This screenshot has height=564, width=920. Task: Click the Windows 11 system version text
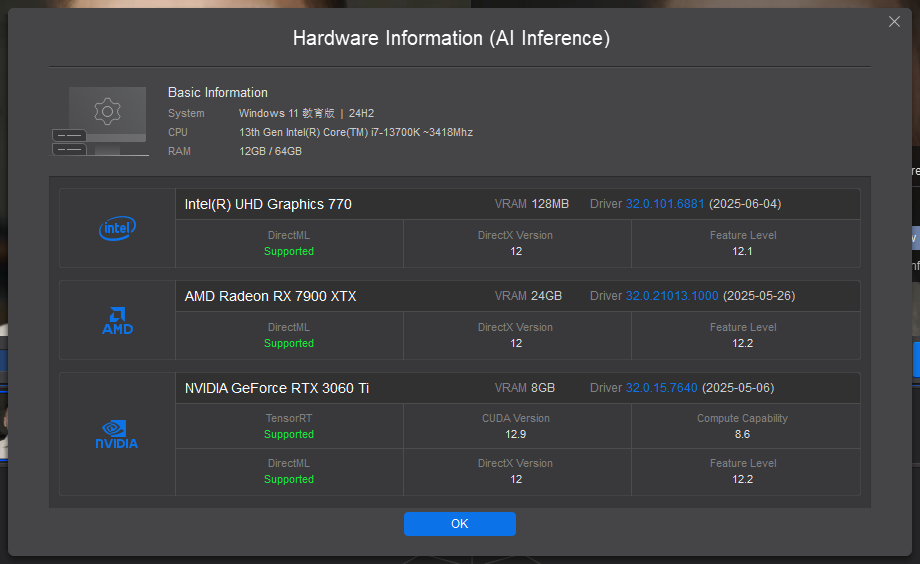point(306,113)
